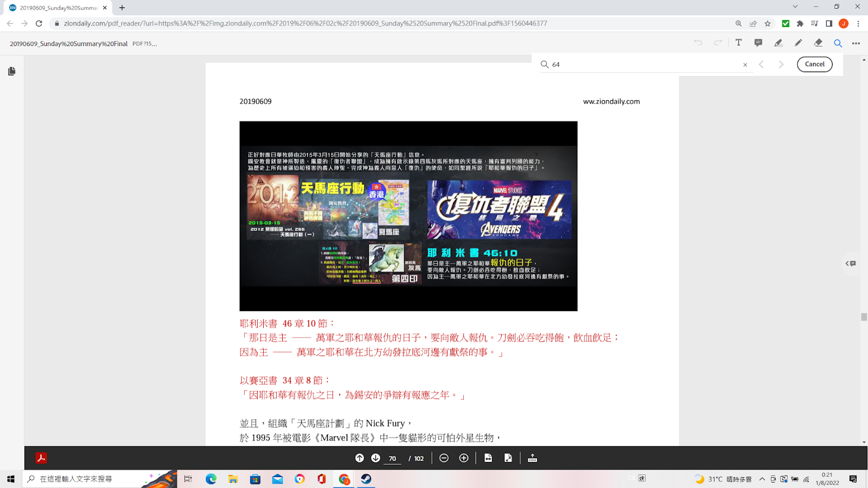Expand the comments side panel tab
The image size is (868, 488).
point(851,264)
